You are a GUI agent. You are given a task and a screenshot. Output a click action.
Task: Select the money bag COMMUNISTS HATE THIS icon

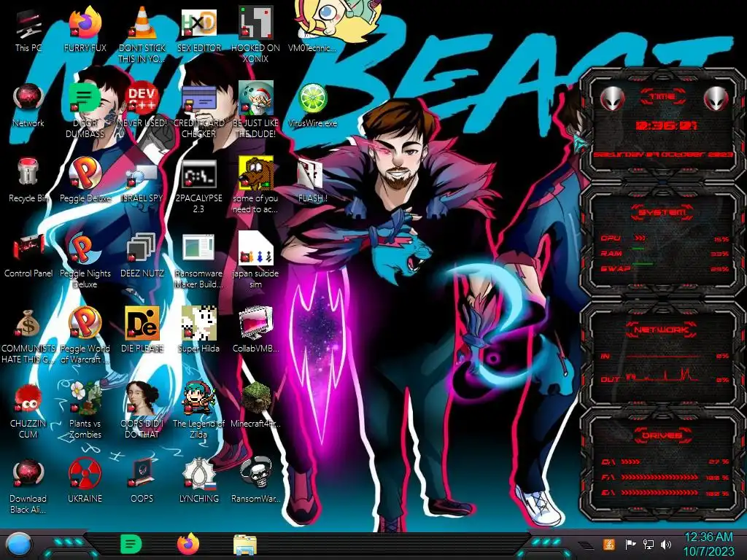pos(28,324)
